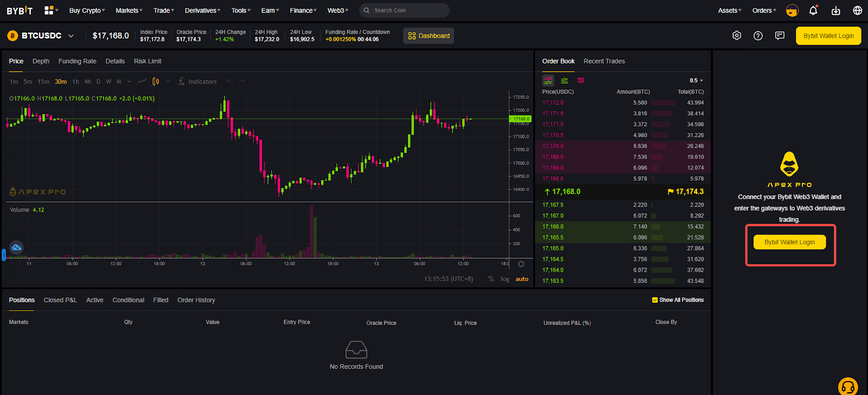Click the Dashboard button
868x395 pixels.
pyautogui.click(x=429, y=36)
